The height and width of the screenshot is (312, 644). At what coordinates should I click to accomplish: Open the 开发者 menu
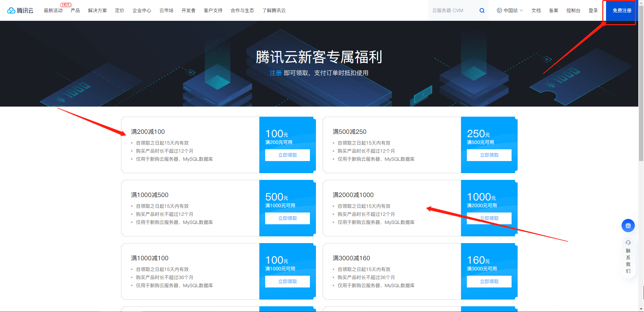(x=189, y=10)
